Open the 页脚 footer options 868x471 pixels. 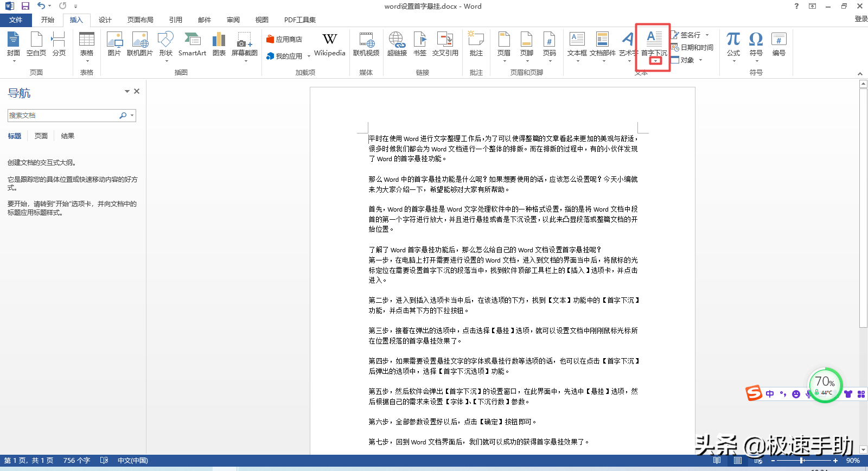pos(527,46)
